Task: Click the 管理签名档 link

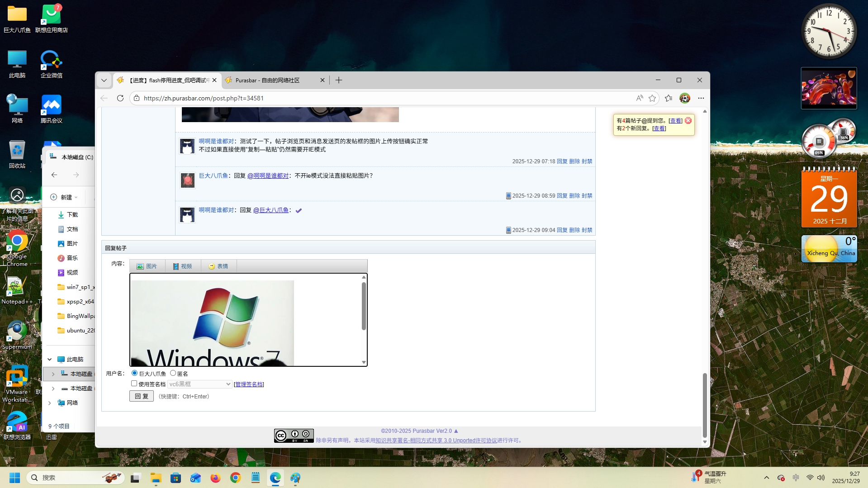Action: [249, 384]
